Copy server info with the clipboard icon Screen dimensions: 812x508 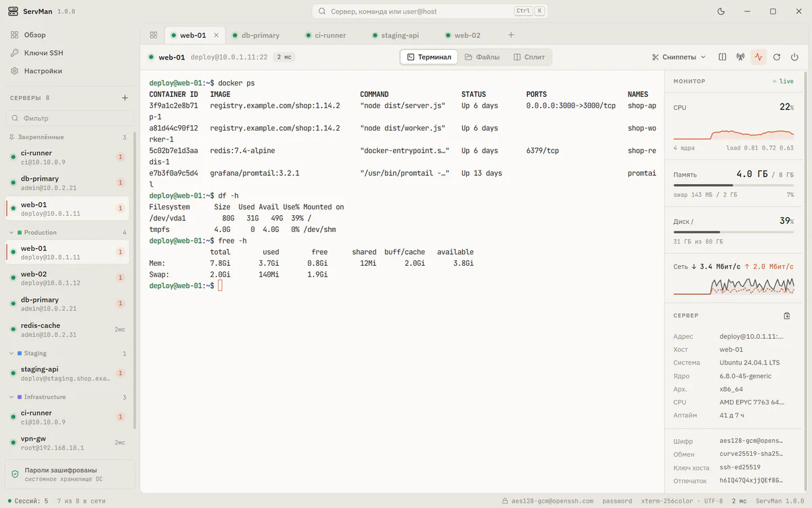coord(787,316)
